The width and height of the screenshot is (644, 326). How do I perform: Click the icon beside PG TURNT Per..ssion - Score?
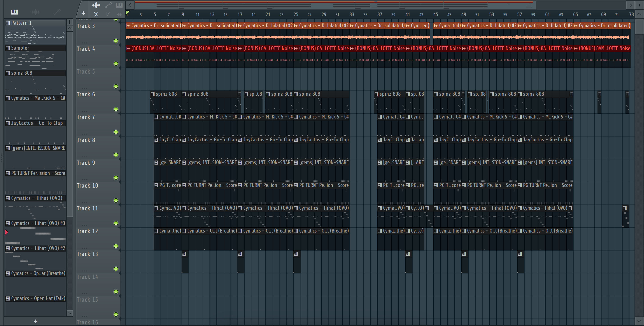tap(8, 173)
